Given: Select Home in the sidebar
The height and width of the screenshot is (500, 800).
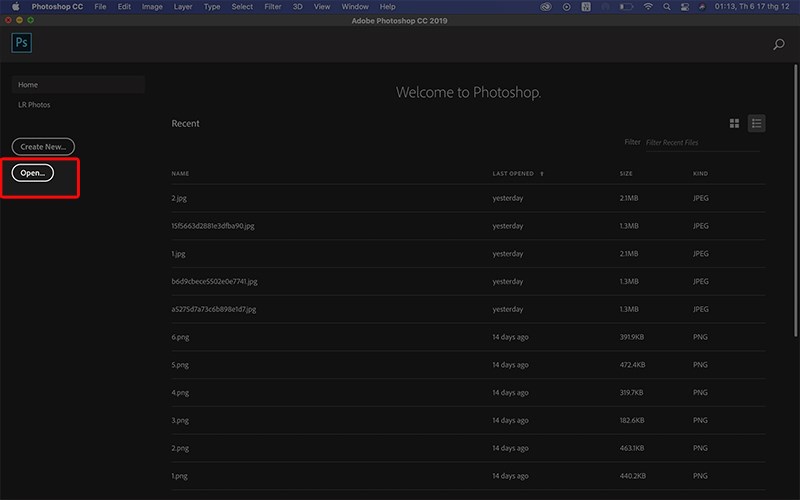Looking at the screenshot, I should (x=78, y=85).
